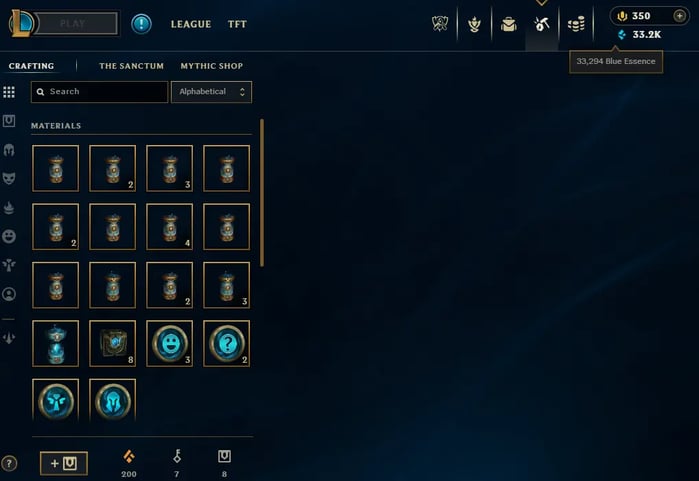Image resolution: width=699 pixels, height=481 pixels.
Task: Open the Store coins icon
Action: click(576, 24)
